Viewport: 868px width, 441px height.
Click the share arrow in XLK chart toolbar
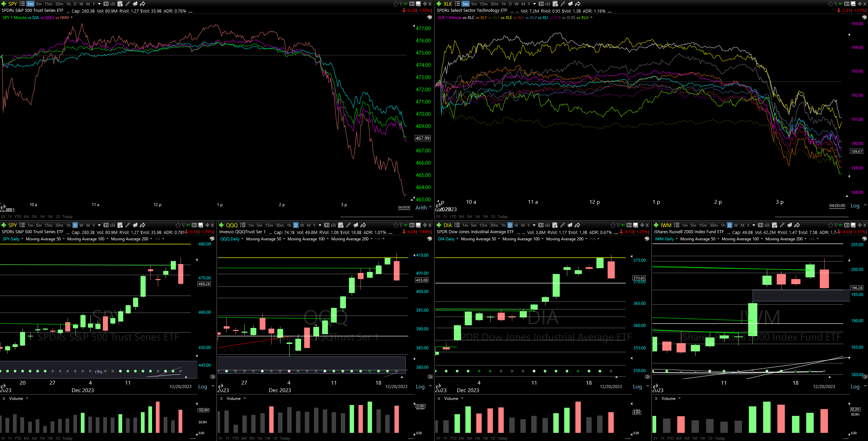pos(577,4)
